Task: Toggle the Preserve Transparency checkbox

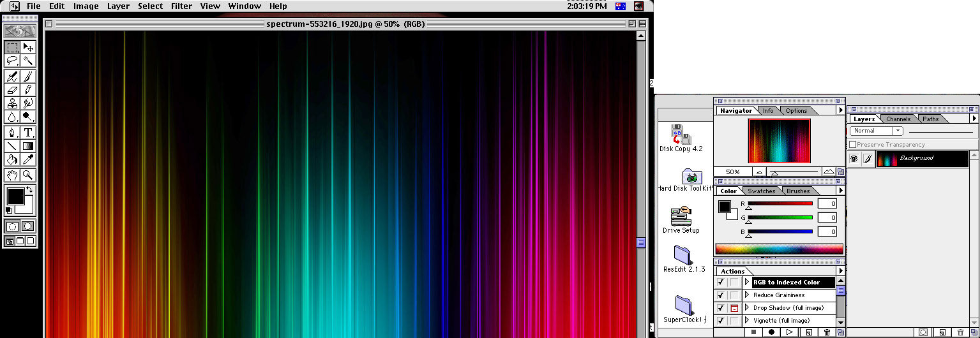Action: pyautogui.click(x=853, y=145)
